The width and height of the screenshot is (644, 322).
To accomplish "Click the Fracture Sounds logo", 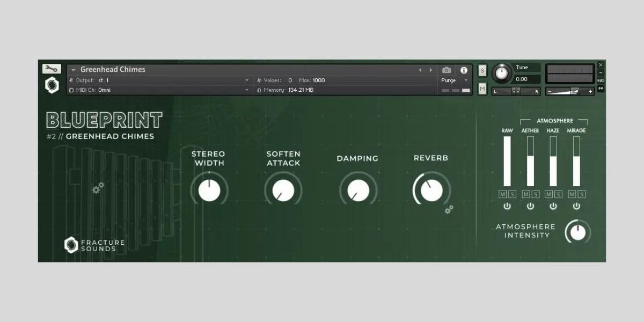I will [94, 245].
